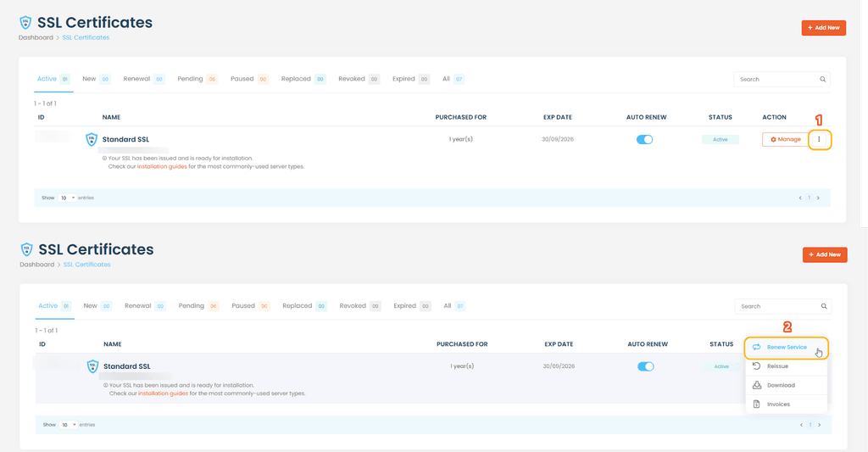
Task: Click the Download icon in the dropdown menu
Action: (x=757, y=385)
